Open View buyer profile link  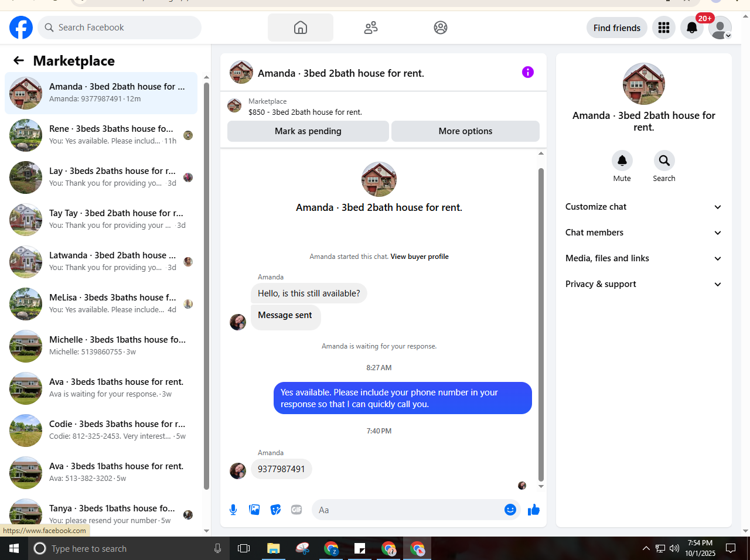(420, 257)
